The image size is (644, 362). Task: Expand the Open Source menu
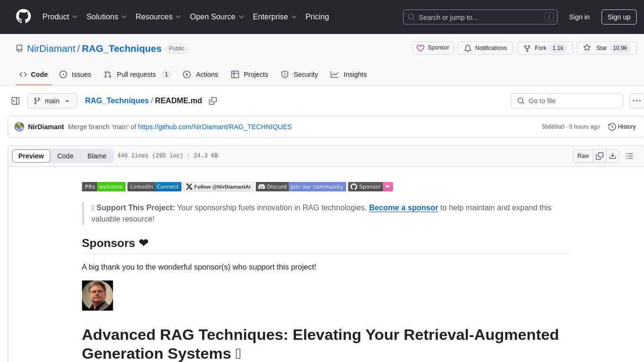(217, 17)
